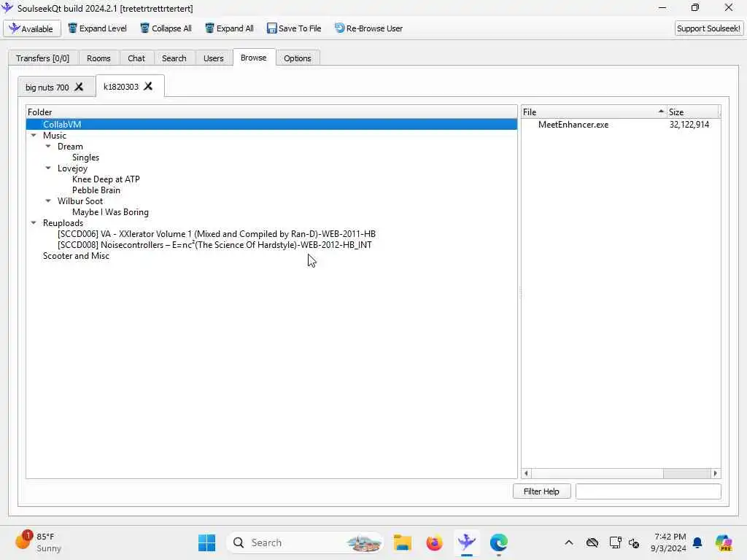The image size is (747, 560).
Task: Sort by the File column header
Action: coord(594,112)
